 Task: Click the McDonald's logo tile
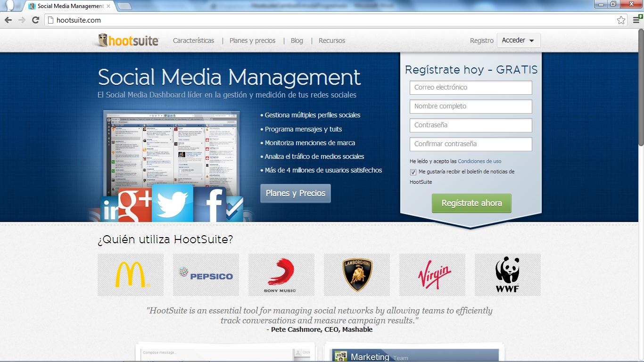(x=131, y=275)
